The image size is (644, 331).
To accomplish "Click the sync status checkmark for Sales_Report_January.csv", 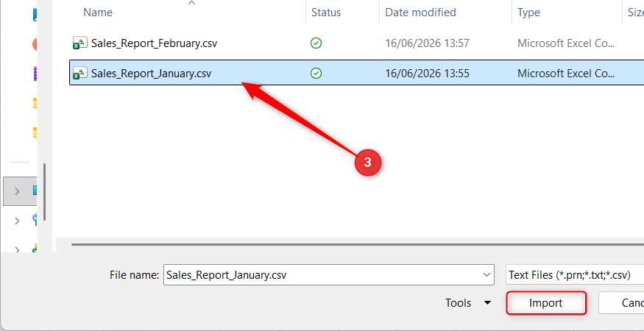I will click(316, 74).
